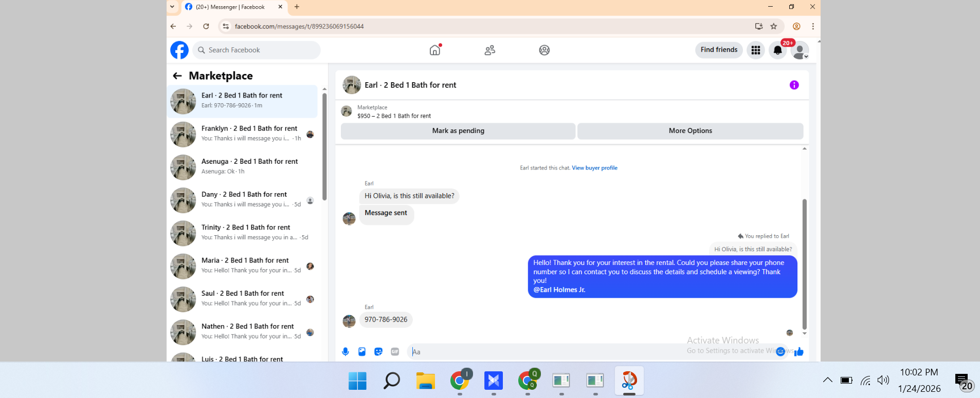Click the Facebook logo icon
Screen dimensions: 980x398
tap(179, 50)
